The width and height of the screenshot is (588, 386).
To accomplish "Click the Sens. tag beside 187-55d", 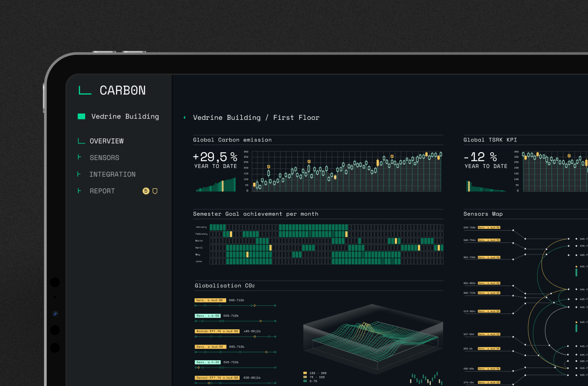I will click(489, 334).
